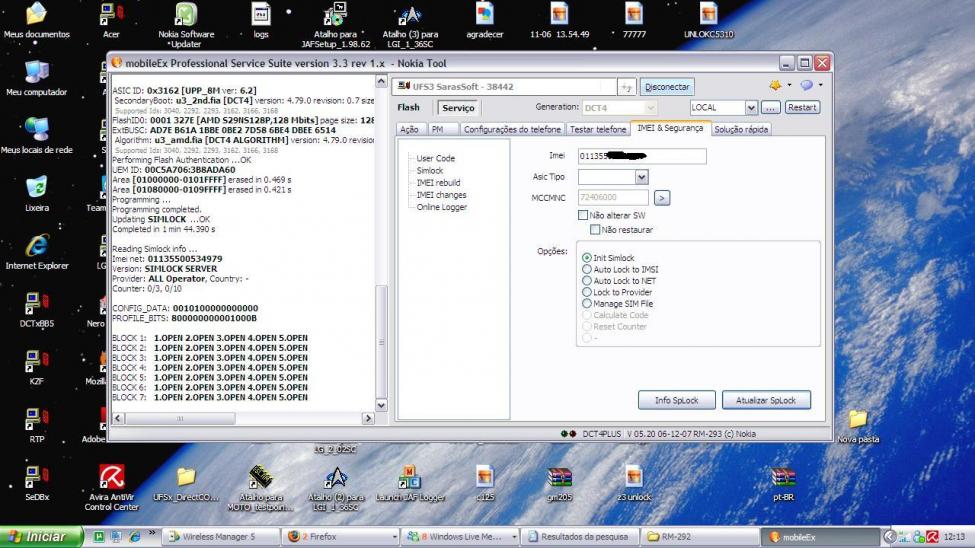Switch to the PM tab
Screen dimensions: 975x548
tap(438, 129)
